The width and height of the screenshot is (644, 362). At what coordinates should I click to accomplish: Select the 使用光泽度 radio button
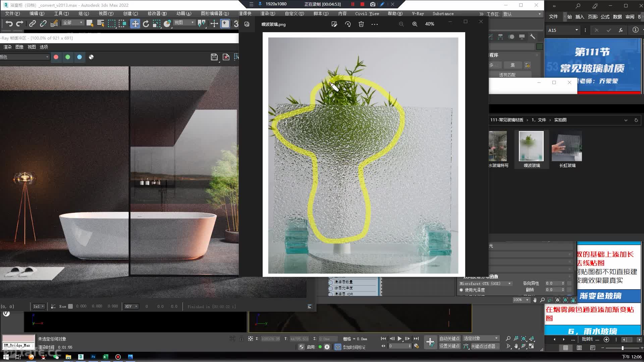tap(462, 290)
